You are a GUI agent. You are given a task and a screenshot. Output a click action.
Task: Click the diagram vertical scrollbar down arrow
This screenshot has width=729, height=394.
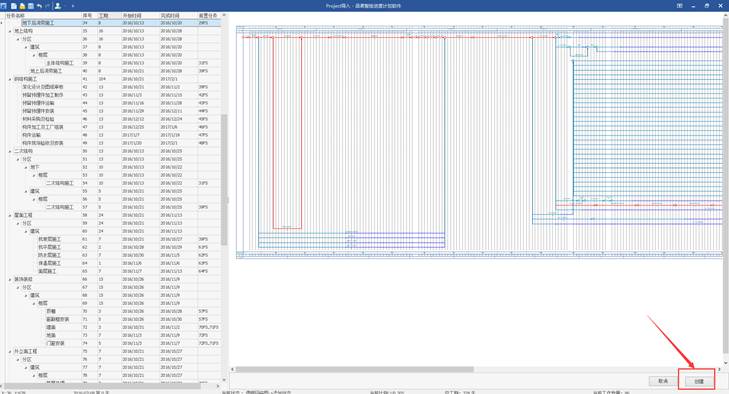pyautogui.click(x=726, y=363)
